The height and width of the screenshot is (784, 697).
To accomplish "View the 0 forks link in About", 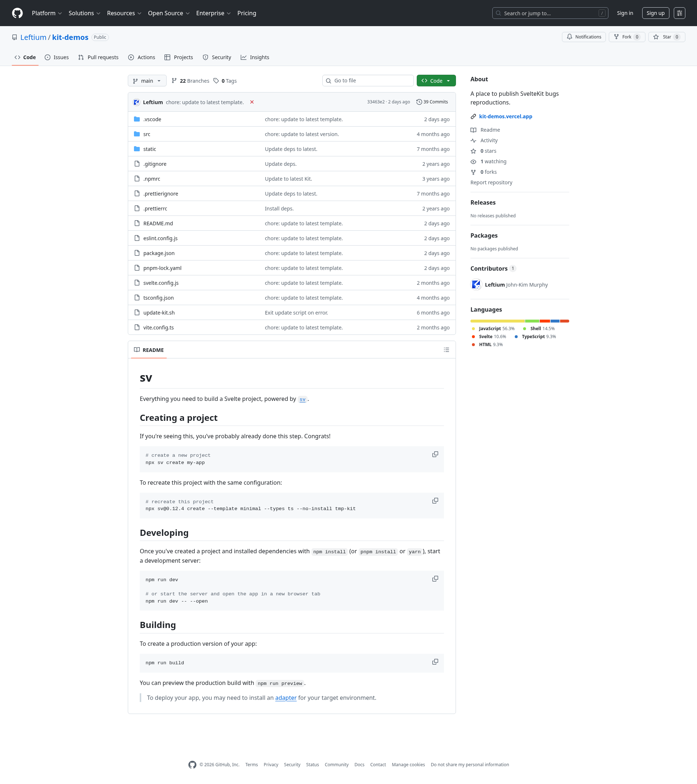I will click(484, 172).
